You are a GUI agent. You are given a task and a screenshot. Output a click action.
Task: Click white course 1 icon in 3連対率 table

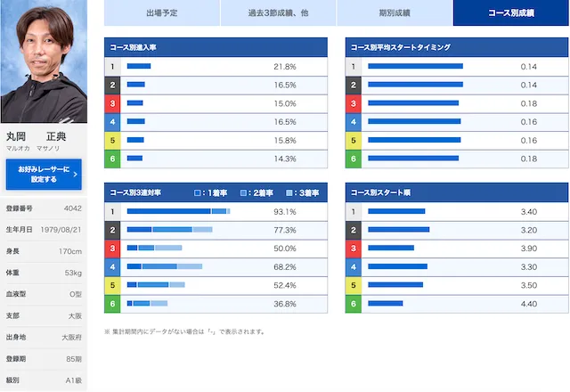coord(112,212)
